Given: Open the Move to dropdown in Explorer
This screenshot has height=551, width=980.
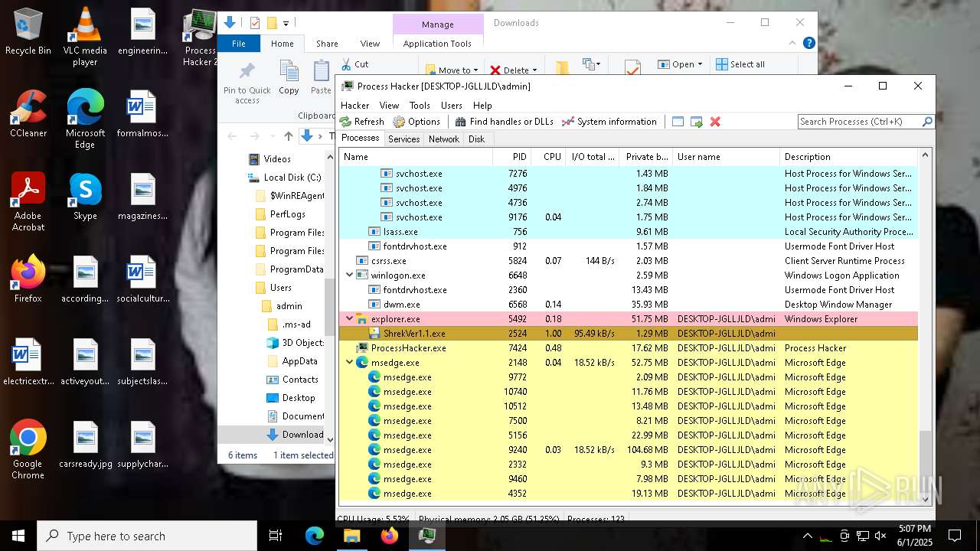Looking at the screenshot, I should click(x=452, y=70).
